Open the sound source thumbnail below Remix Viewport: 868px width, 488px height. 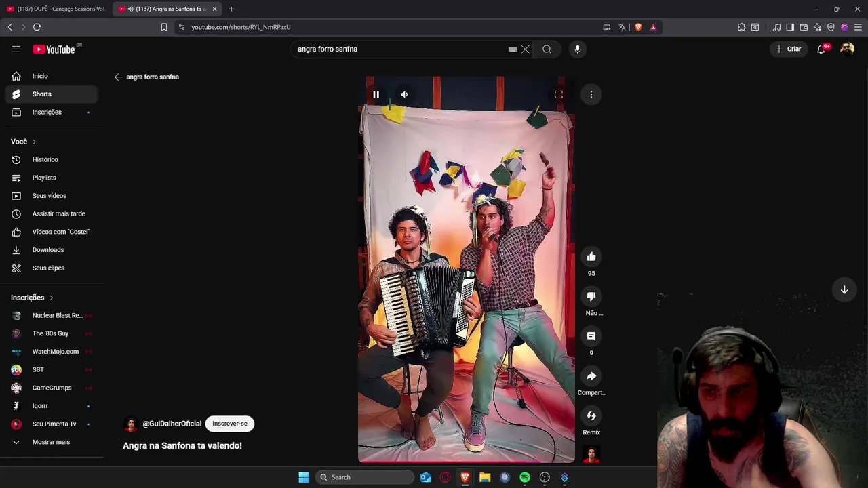coord(591,454)
